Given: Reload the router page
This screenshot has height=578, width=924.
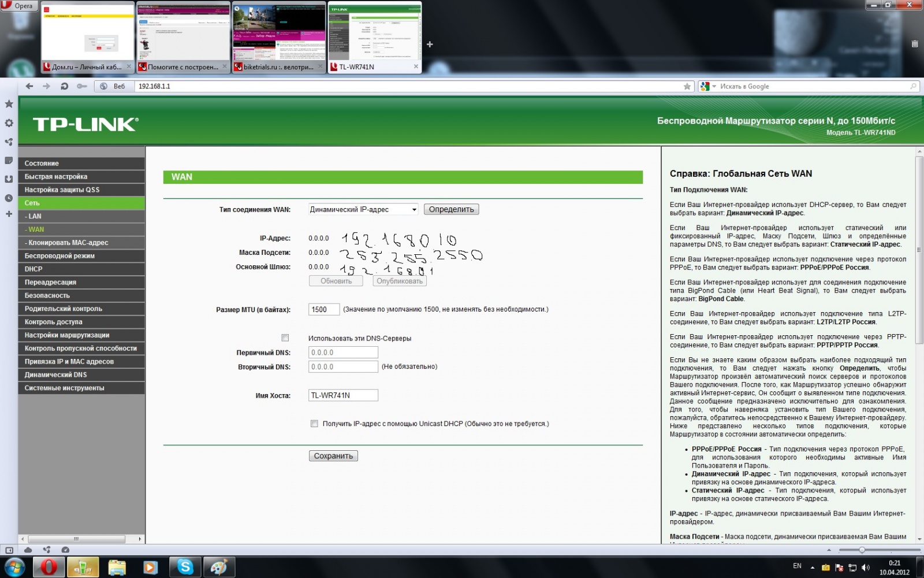Looking at the screenshot, I should 64,86.
